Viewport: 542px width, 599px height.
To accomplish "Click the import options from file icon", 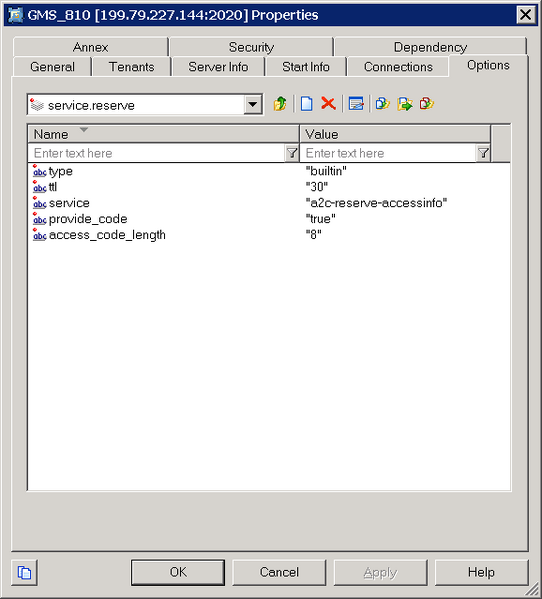I will [x=382, y=104].
